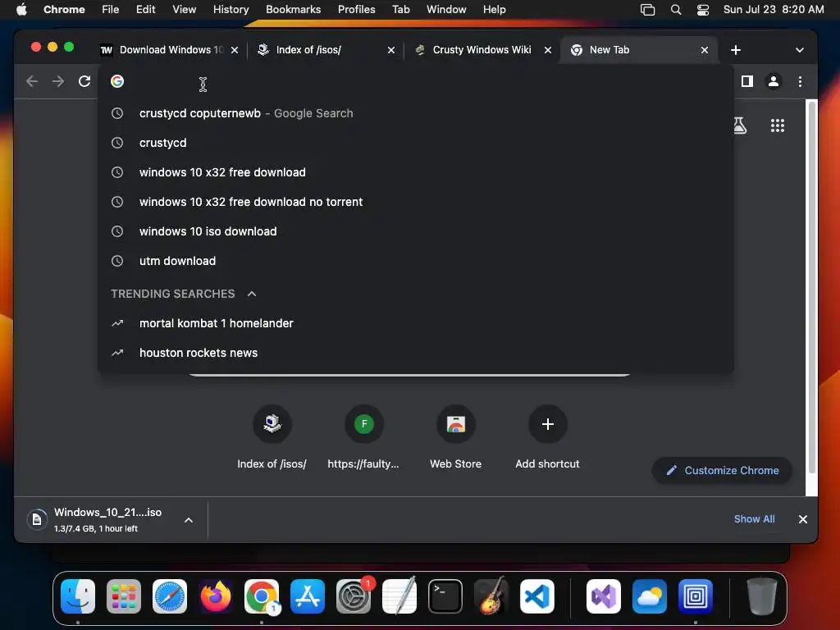Click the page's vertical scrollbar
This screenshot has width=840, height=630.
pos(811,286)
